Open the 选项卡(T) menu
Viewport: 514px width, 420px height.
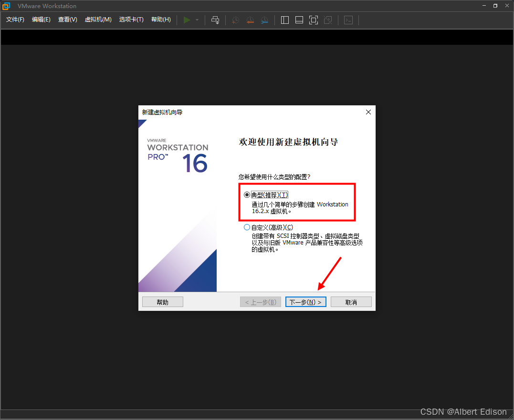coord(131,20)
